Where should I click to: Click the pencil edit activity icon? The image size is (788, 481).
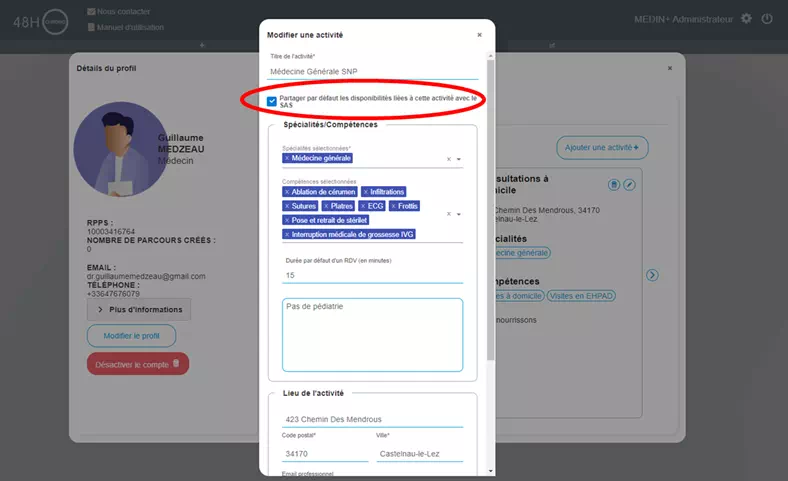[x=629, y=185]
